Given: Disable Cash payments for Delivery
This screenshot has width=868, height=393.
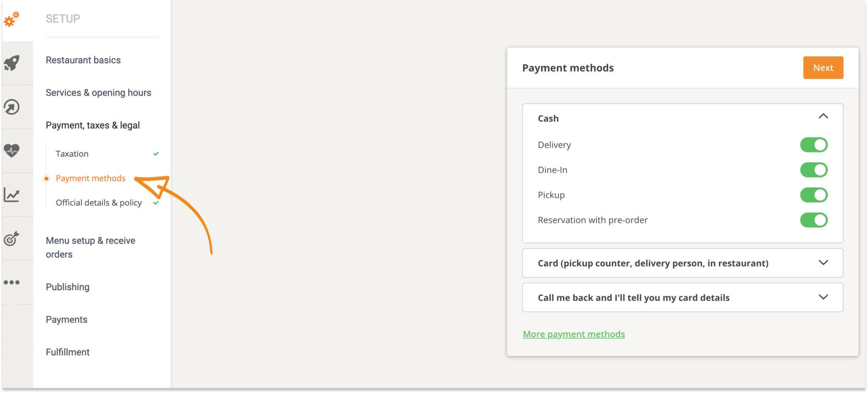Looking at the screenshot, I should coord(814,144).
